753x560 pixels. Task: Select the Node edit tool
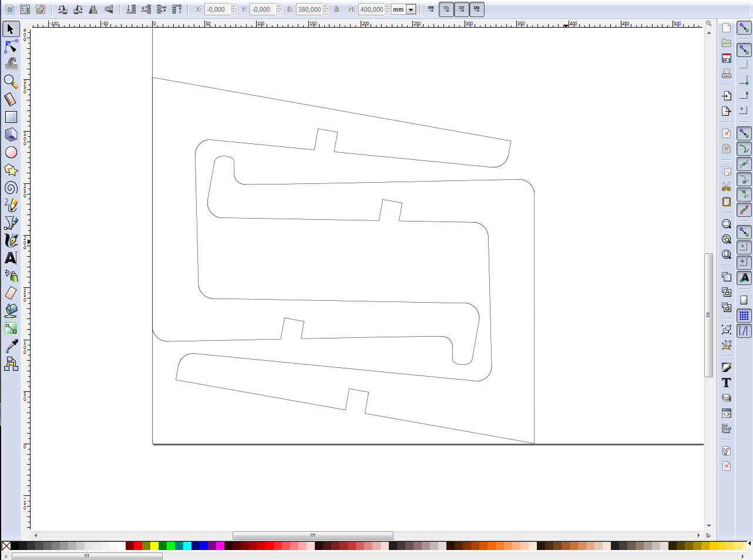pos(11,46)
